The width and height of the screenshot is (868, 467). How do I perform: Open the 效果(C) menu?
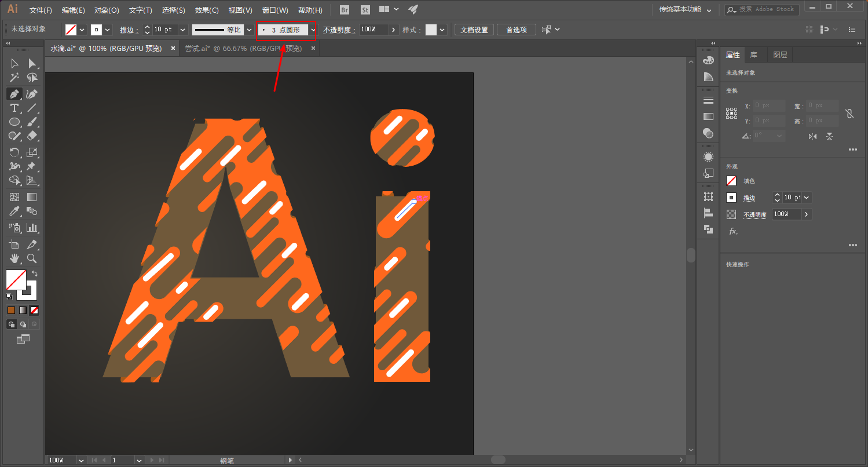[207, 10]
